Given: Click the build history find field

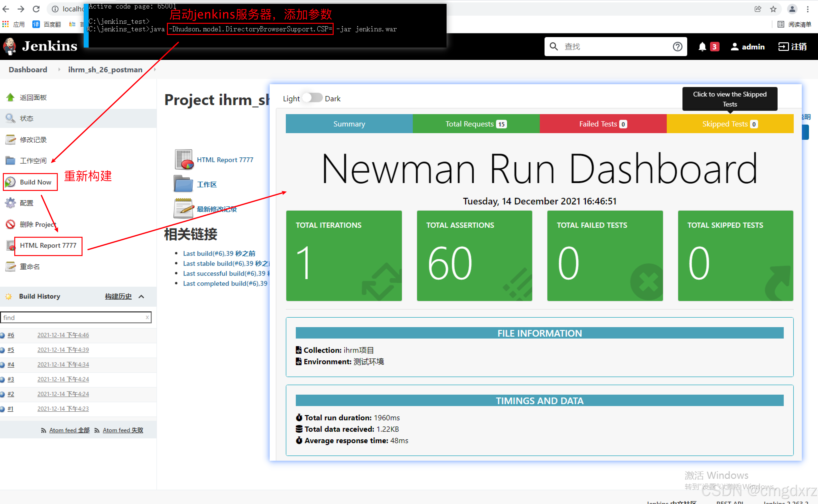Looking at the screenshot, I should point(76,317).
